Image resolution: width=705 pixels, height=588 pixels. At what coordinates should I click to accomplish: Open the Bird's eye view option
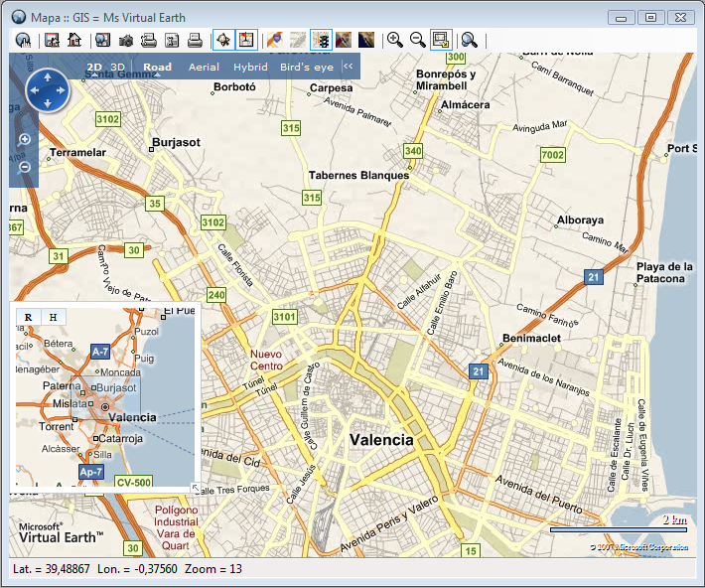(x=307, y=68)
